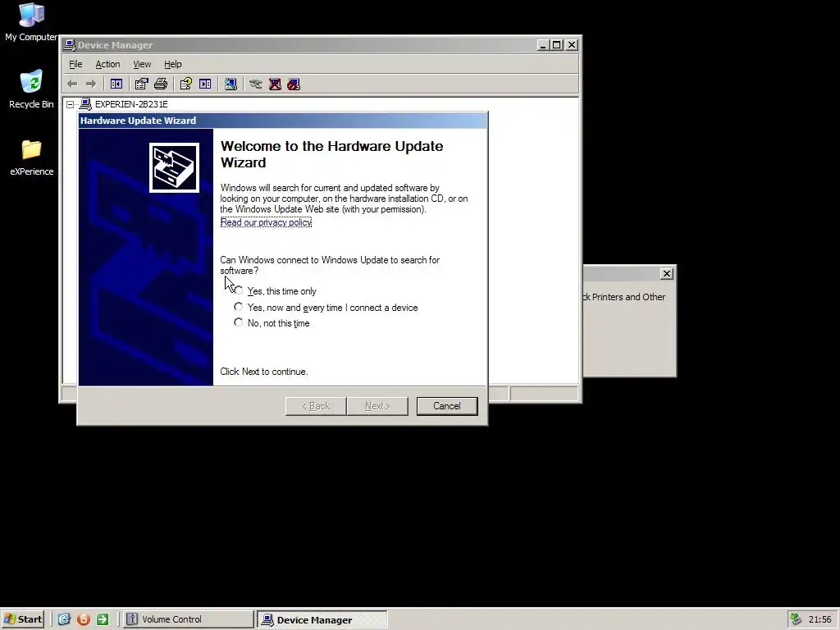Click the orange Quick Launch icon
Viewport: 840px width, 630px height.
tap(84, 619)
